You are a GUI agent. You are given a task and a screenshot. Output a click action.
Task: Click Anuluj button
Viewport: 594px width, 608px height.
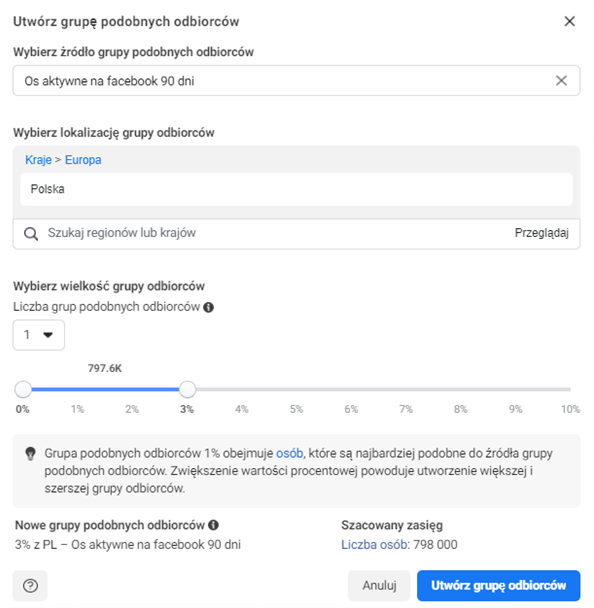click(x=379, y=586)
